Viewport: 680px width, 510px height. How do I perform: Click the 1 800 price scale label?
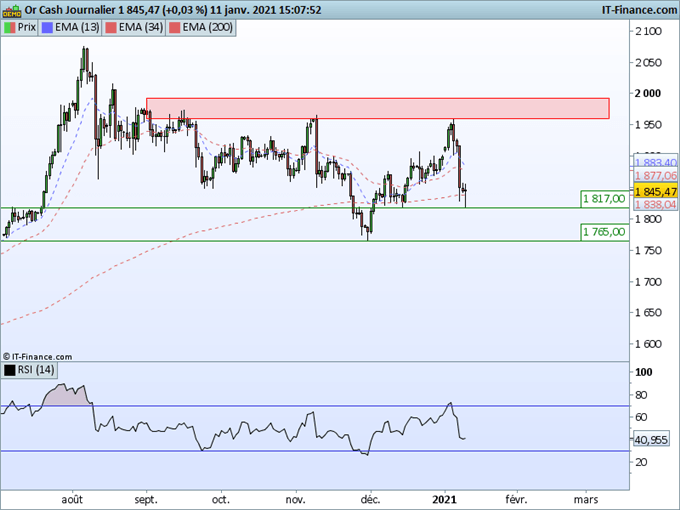(x=648, y=219)
